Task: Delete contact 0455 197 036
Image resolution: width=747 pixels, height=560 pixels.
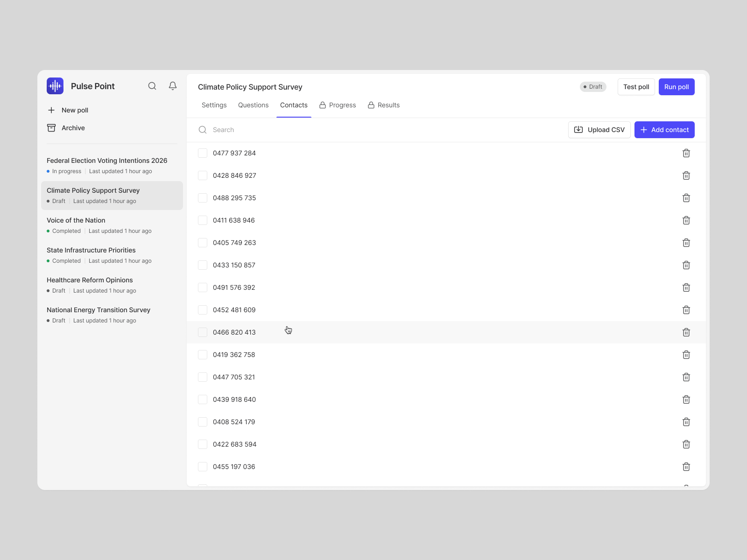Action: click(x=686, y=467)
